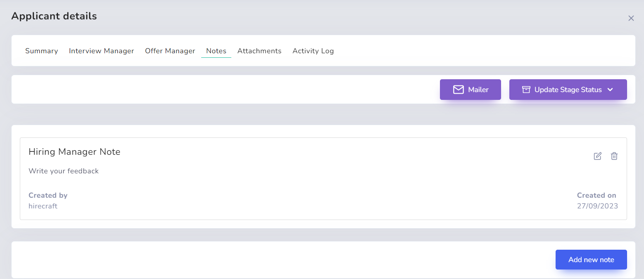Close the Applicant details dialog with the X

tap(631, 18)
